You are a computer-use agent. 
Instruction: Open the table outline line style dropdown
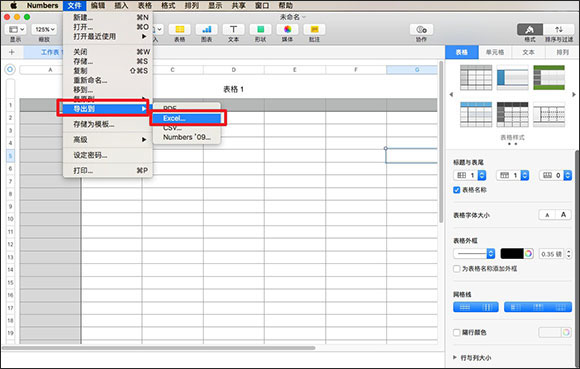coord(474,254)
